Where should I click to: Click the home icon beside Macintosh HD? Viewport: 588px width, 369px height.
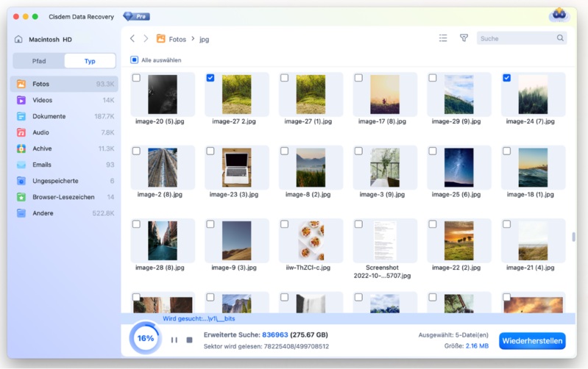(x=19, y=39)
